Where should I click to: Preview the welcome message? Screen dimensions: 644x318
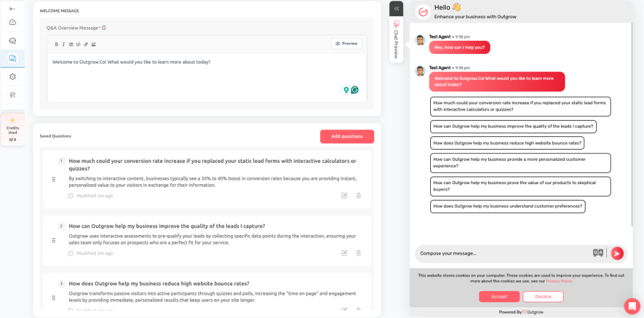click(x=347, y=43)
